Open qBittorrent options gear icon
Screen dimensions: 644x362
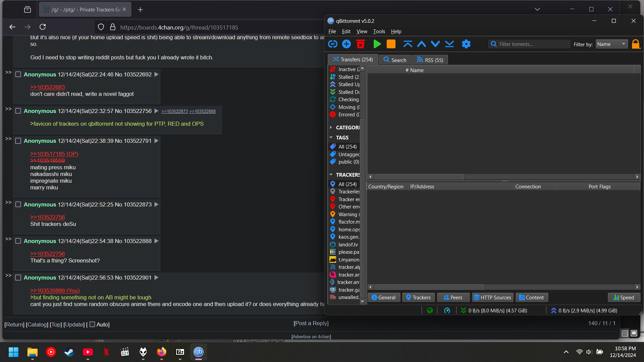pyautogui.click(x=466, y=44)
